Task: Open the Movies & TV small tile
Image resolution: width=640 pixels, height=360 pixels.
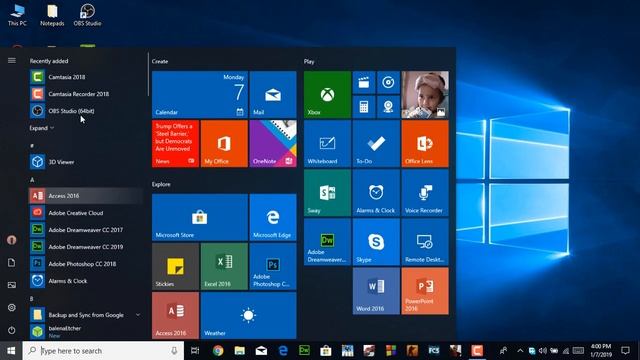Action: [364, 82]
